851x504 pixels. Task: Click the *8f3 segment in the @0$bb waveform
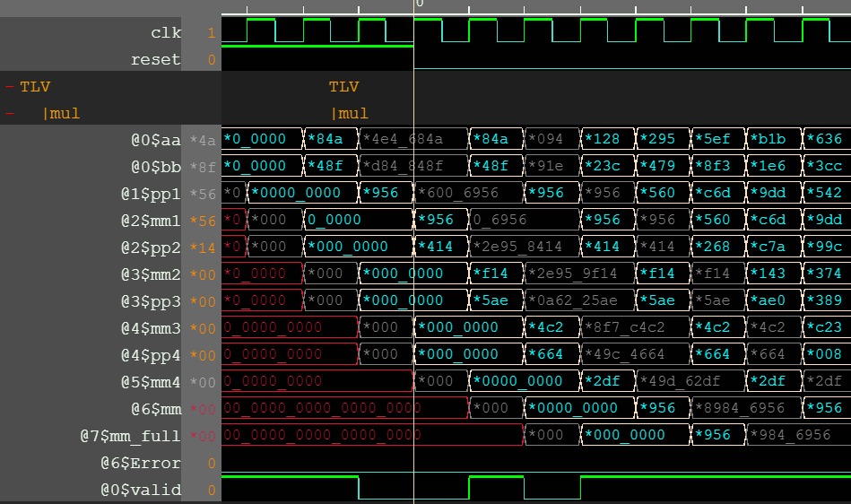point(718,166)
